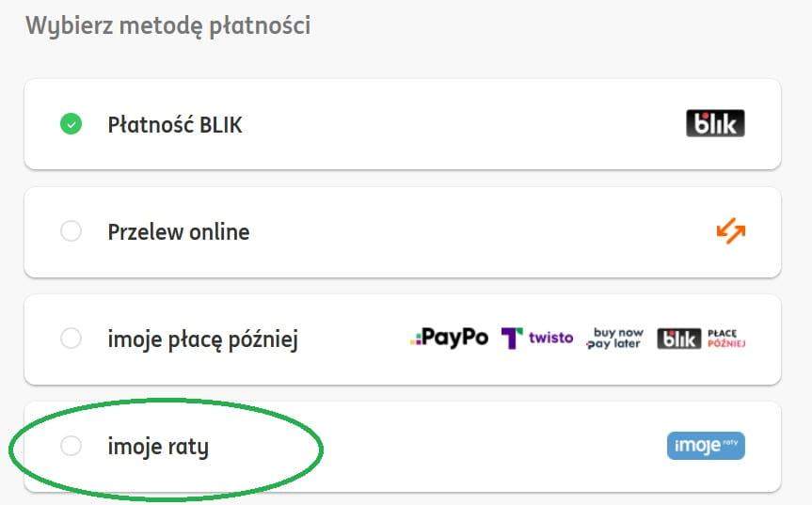Click the orange transfer arrows icon
Screen dimensions: 812x505
point(730,231)
